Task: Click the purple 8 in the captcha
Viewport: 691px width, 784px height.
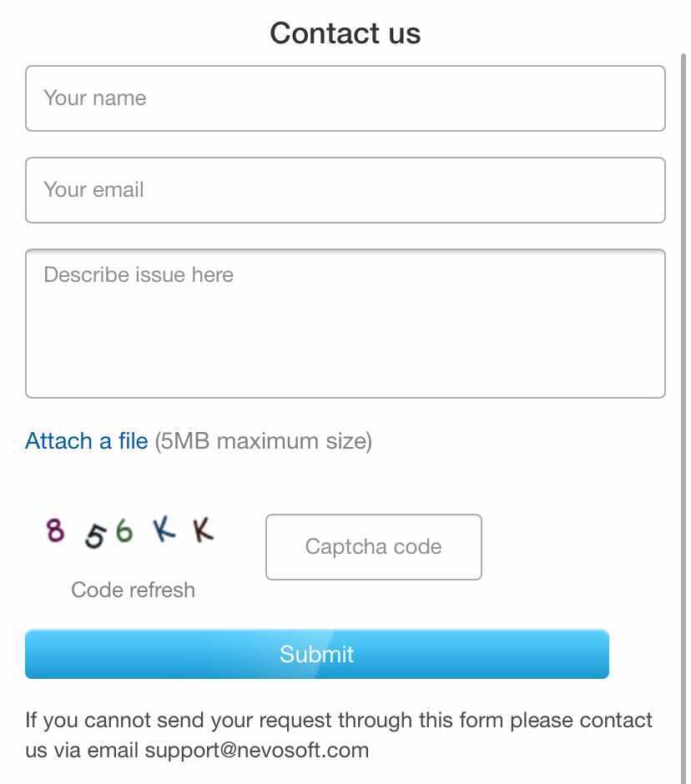Action: click(x=55, y=530)
